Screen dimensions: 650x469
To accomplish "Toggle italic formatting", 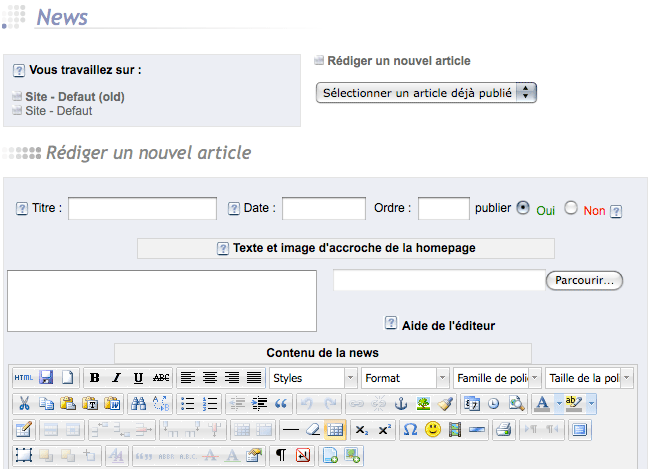I will point(116,378).
